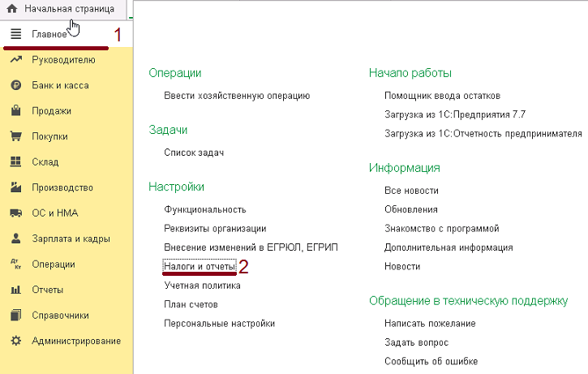Open Дополнительная информация link
The height and width of the screenshot is (374, 588).
tap(449, 247)
